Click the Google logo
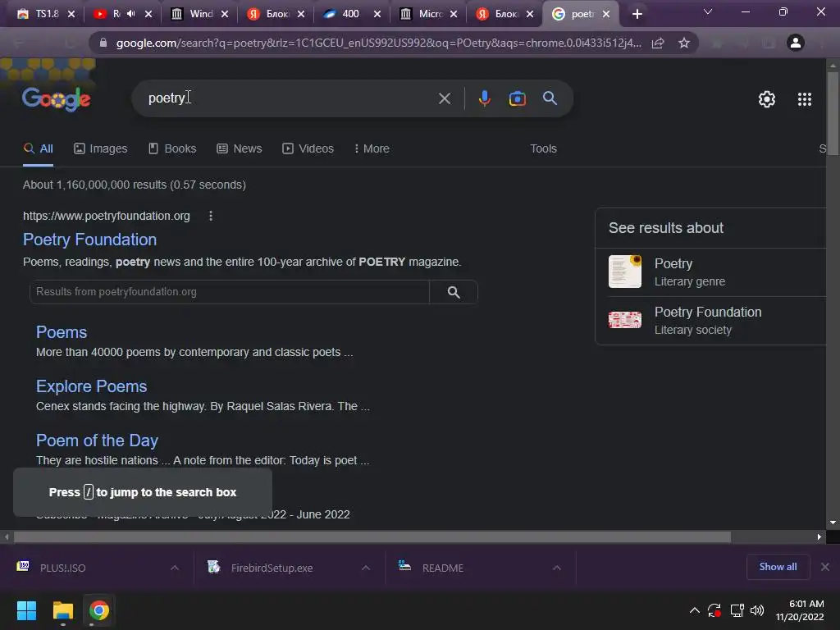This screenshot has width=840, height=630. [x=57, y=98]
